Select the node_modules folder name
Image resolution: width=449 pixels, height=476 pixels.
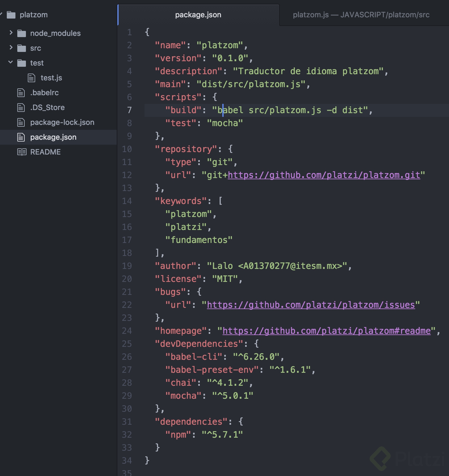pyautogui.click(x=55, y=33)
